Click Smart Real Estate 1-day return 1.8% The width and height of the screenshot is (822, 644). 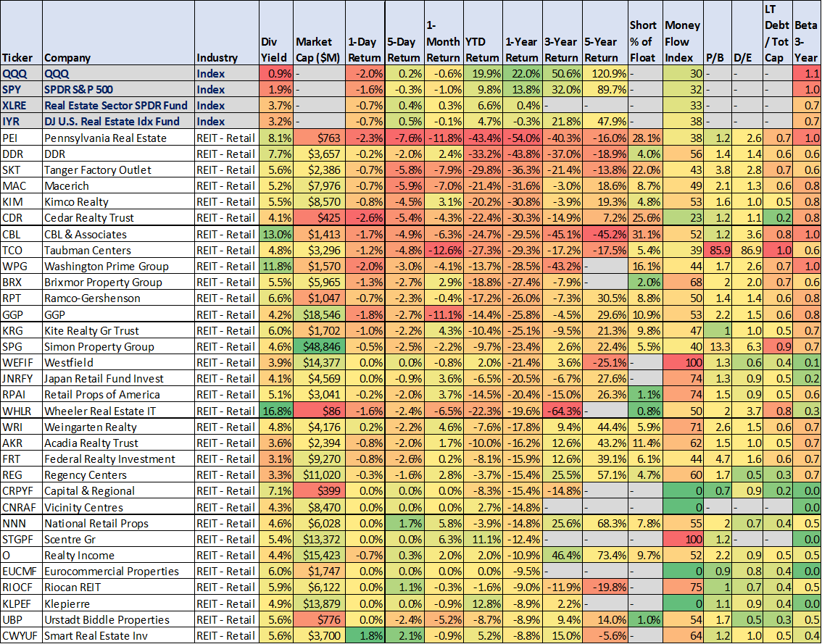click(x=365, y=635)
